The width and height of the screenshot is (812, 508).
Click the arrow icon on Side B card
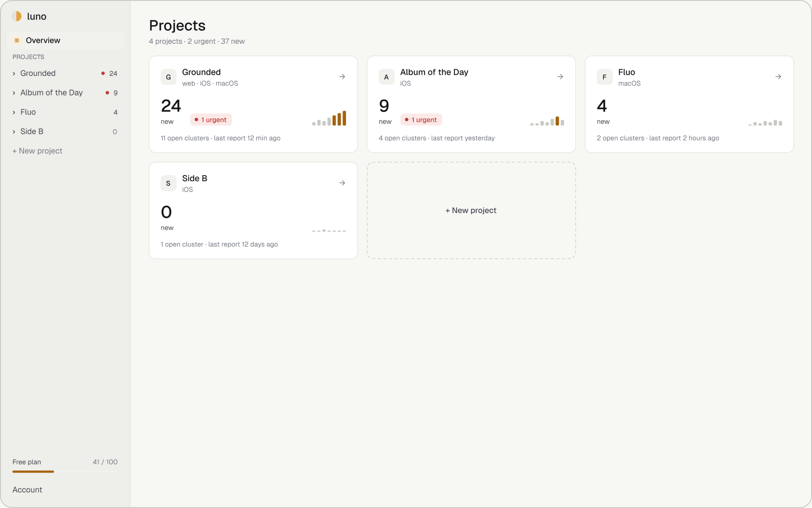[x=342, y=183]
